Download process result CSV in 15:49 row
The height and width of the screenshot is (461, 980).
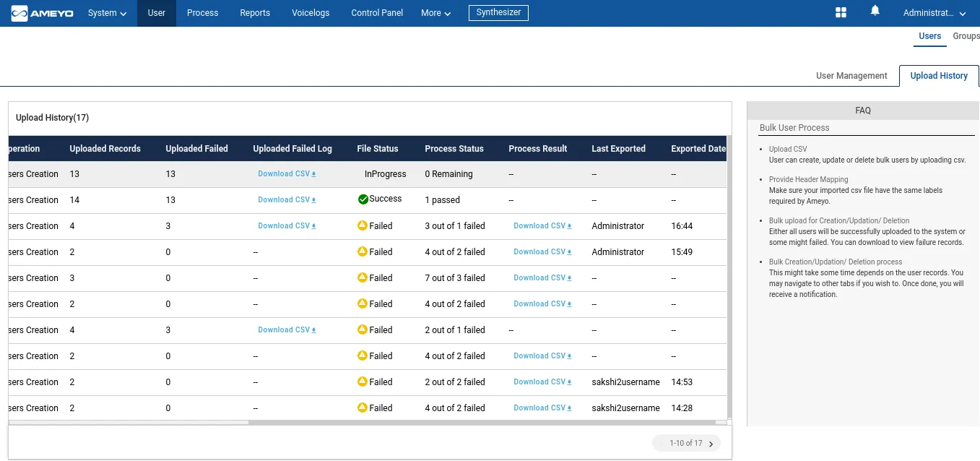(542, 252)
